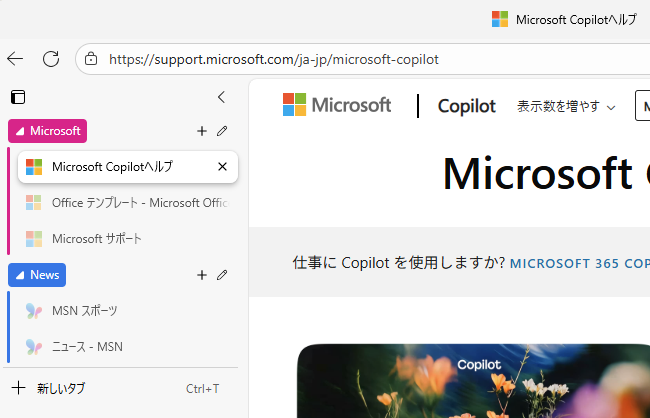Edit the News tab group
The height and width of the screenshot is (418, 650).
pos(222,275)
